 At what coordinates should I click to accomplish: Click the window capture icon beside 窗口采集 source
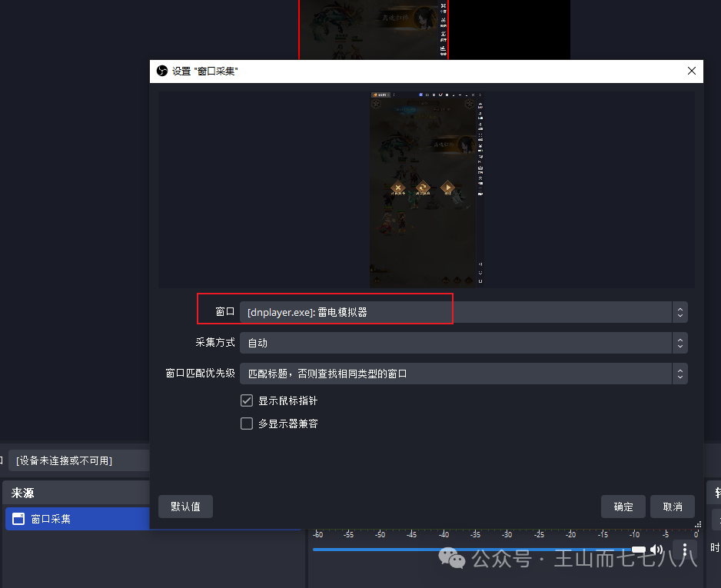[x=17, y=519]
